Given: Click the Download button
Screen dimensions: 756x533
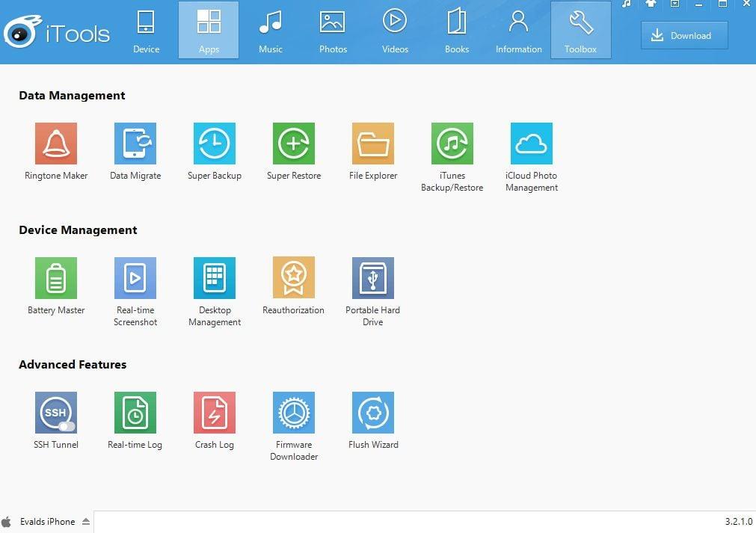Looking at the screenshot, I should coord(684,35).
